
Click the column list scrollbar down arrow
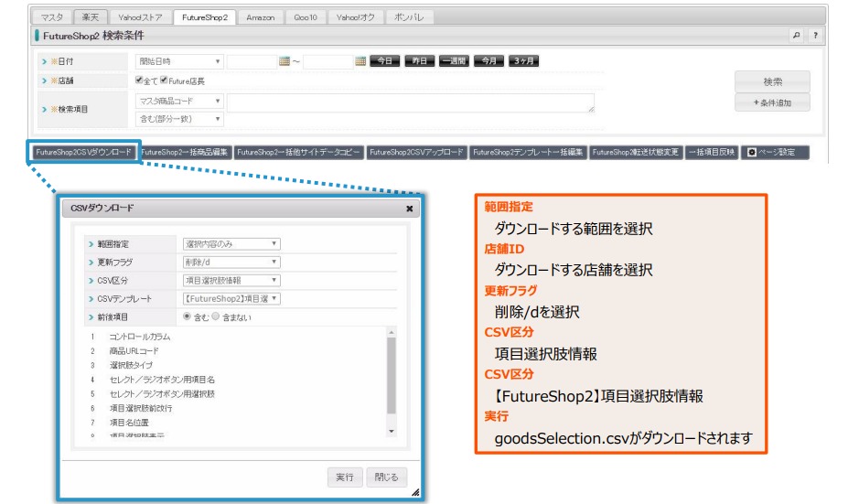tap(392, 430)
